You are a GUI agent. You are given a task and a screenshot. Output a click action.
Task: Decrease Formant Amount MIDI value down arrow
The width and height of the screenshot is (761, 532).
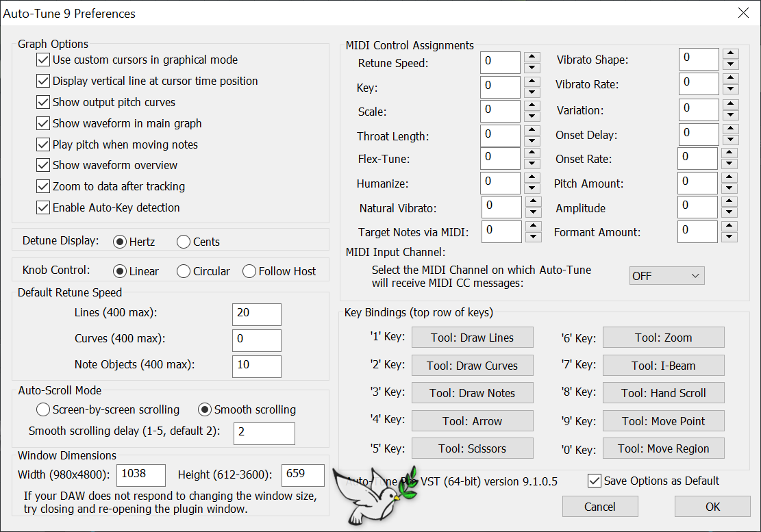(729, 237)
